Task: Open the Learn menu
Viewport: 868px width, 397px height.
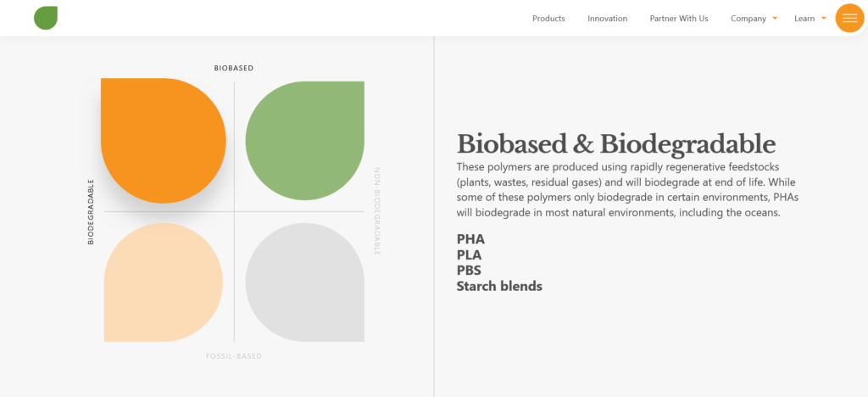Action: (x=804, y=19)
